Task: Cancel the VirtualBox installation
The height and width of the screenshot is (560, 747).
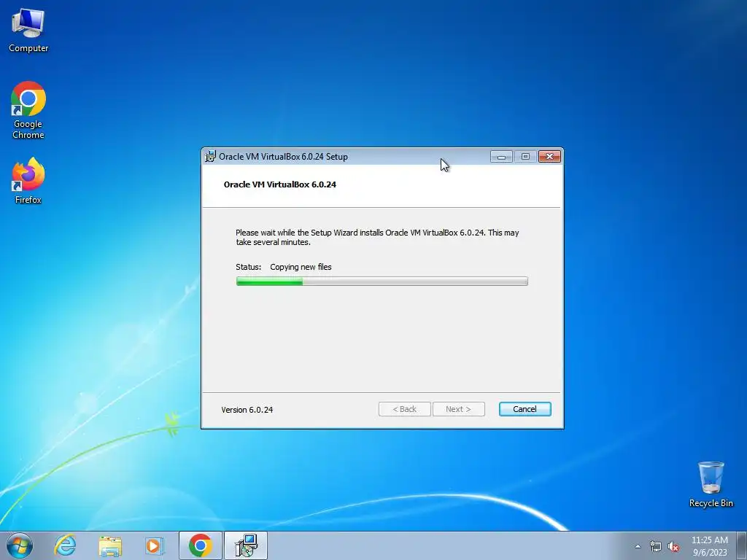Action: 525,409
